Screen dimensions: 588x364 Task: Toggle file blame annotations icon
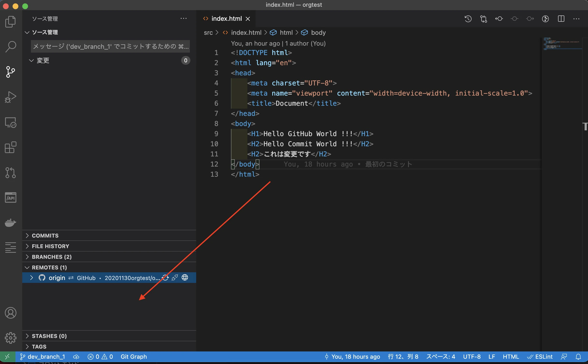tap(545, 19)
